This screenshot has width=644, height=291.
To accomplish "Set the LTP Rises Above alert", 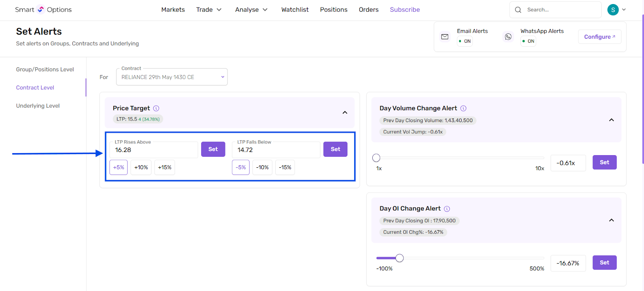I will (x=213, y=149).
